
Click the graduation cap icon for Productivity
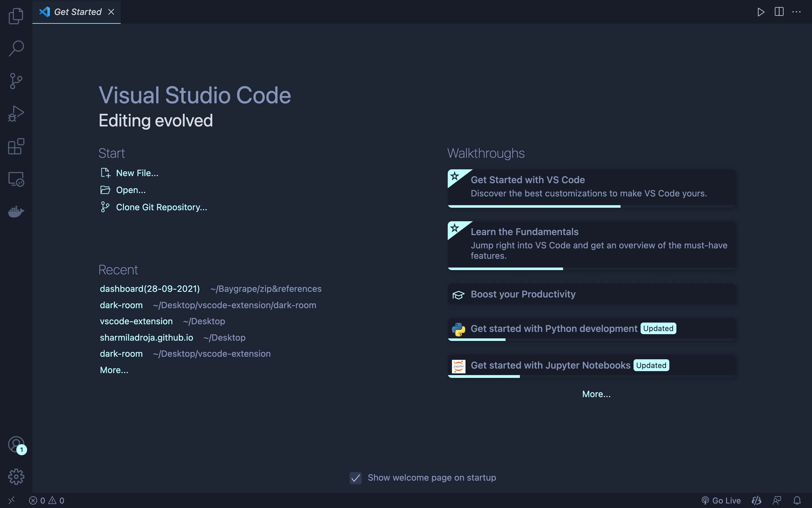point(458,295)
